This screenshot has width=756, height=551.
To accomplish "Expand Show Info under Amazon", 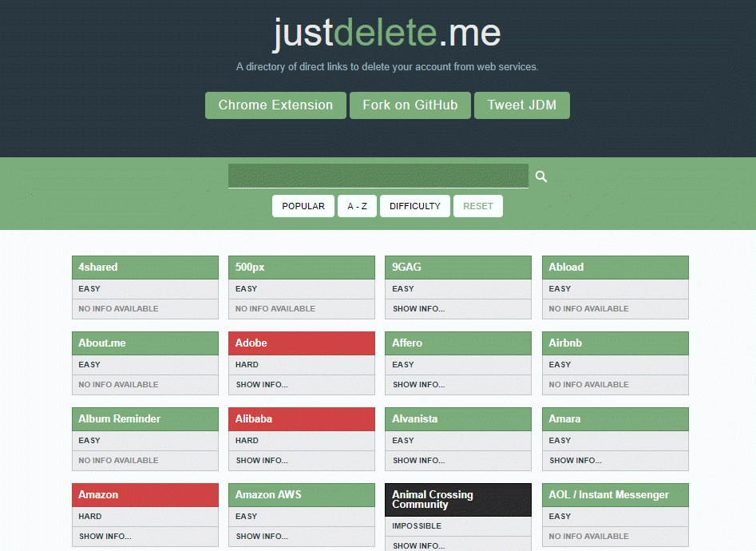I will point(105,536).
